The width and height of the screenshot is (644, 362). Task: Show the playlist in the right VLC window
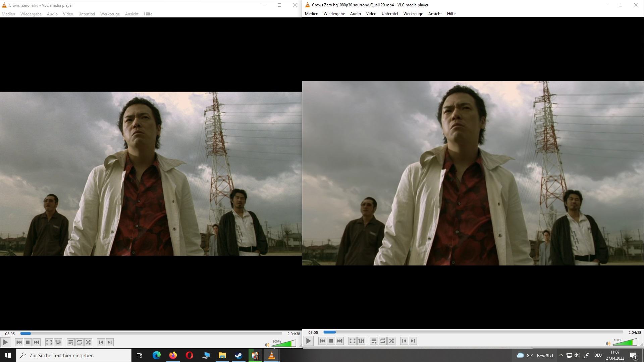374,341
